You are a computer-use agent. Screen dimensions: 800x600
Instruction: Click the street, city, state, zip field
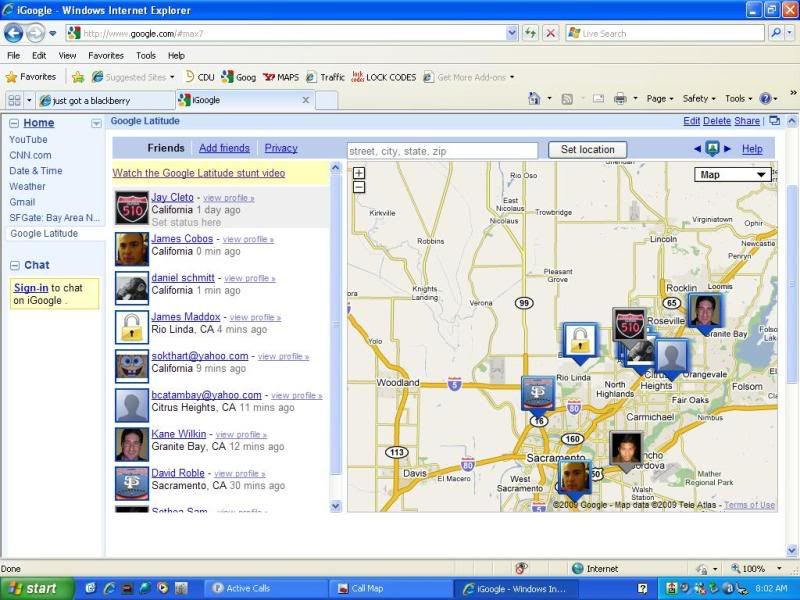point(442,151)
